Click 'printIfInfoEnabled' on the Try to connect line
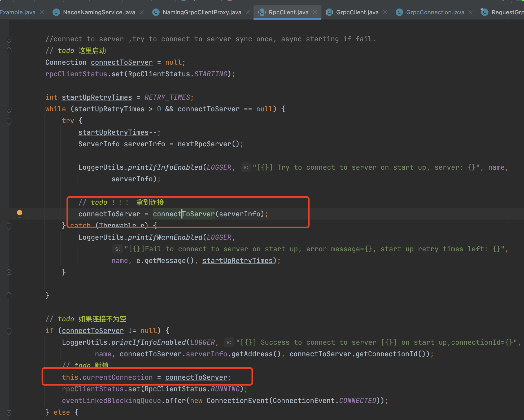This screenshot has height=420, width=524. click(165, 167)
